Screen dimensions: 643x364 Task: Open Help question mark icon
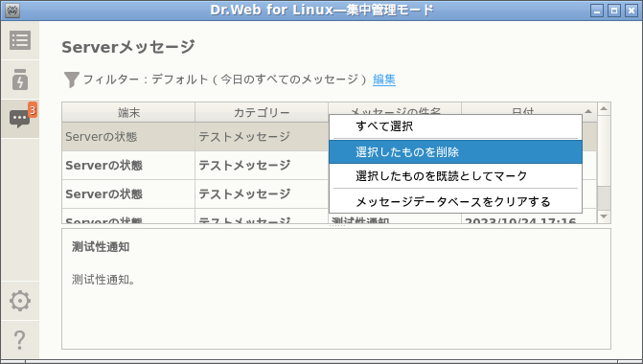tap(20, 340)
